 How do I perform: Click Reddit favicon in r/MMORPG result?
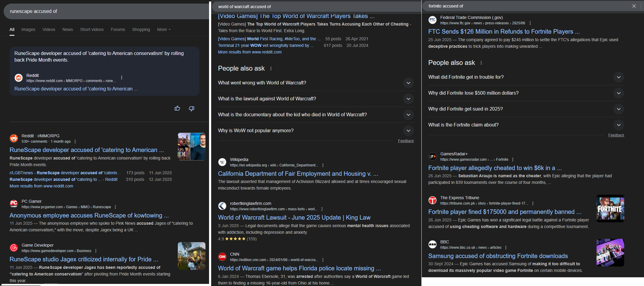pyautogui.click(x=14, y=138)
